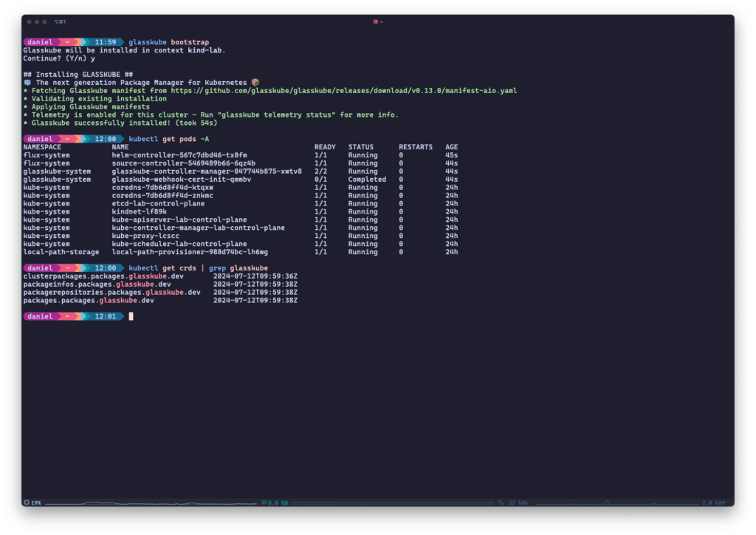Click the terminal cursor at the empty prompt
756x535 pixels.
(x=131, y=316)
